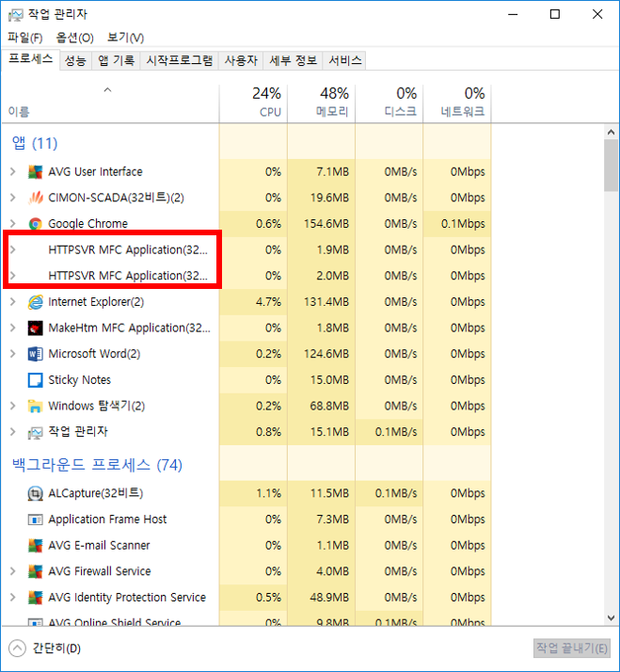Expand the MakeHtm MFC Application row
The height and width of the screenshot is (672, 620).
pos(13,328)
